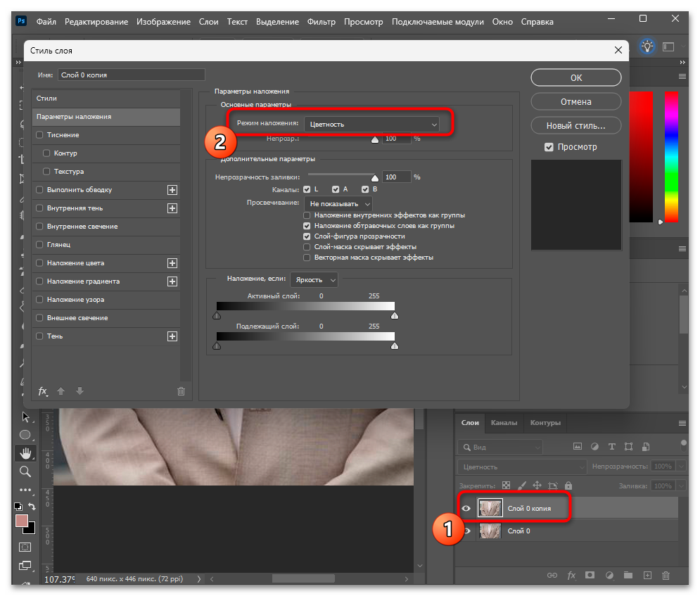Toggle Quick Mask mode icon
Viewport: 700px width, 596px height.
coord(25,547)
